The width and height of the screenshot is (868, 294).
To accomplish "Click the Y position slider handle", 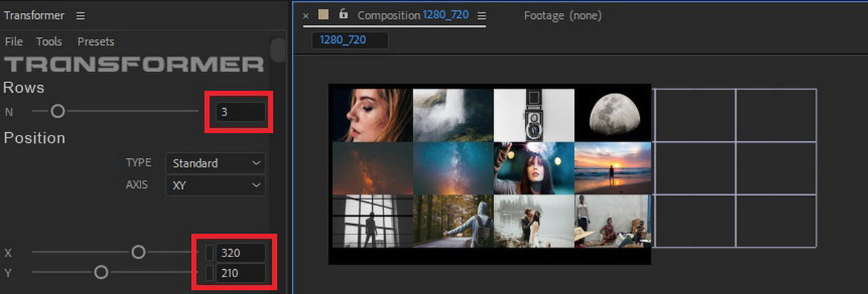I will pos(101,273).
